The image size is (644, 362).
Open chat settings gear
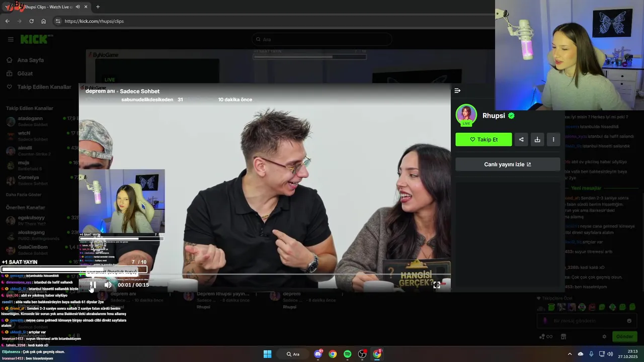[x=604, y=336]
